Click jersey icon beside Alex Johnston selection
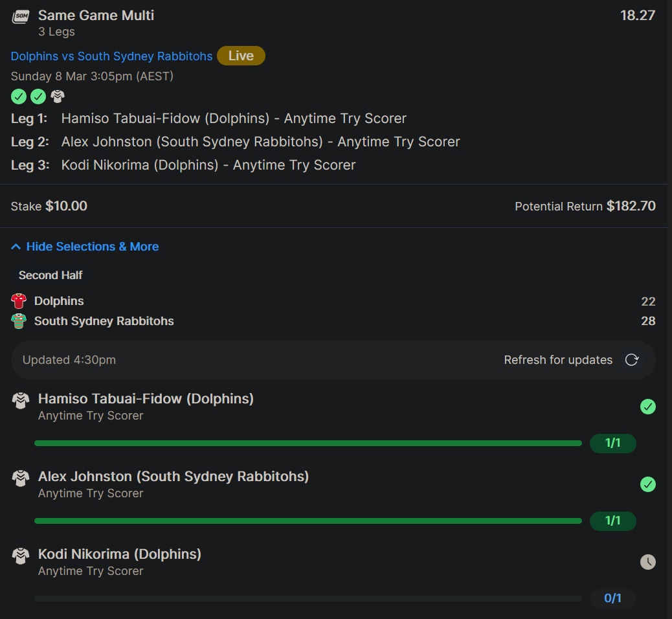Image resolution: width=672 pixels, height=619 pixels. pos(21,478)
